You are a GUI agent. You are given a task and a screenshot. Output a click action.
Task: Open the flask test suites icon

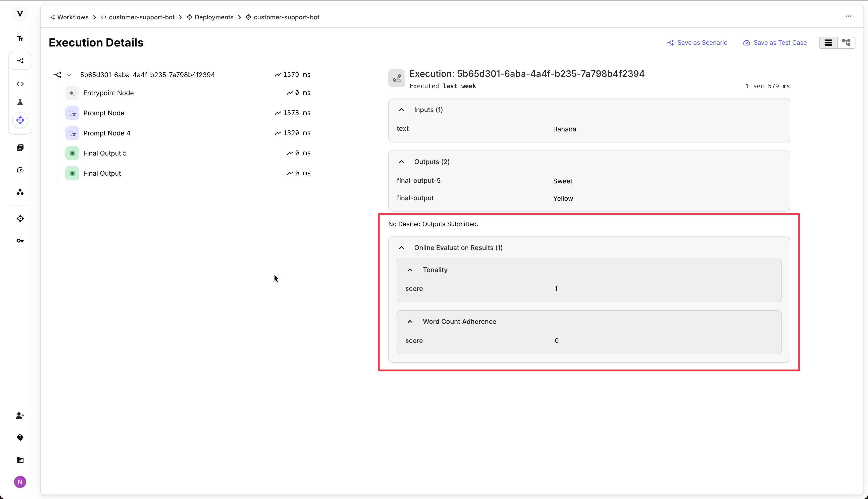pos(20,102)
